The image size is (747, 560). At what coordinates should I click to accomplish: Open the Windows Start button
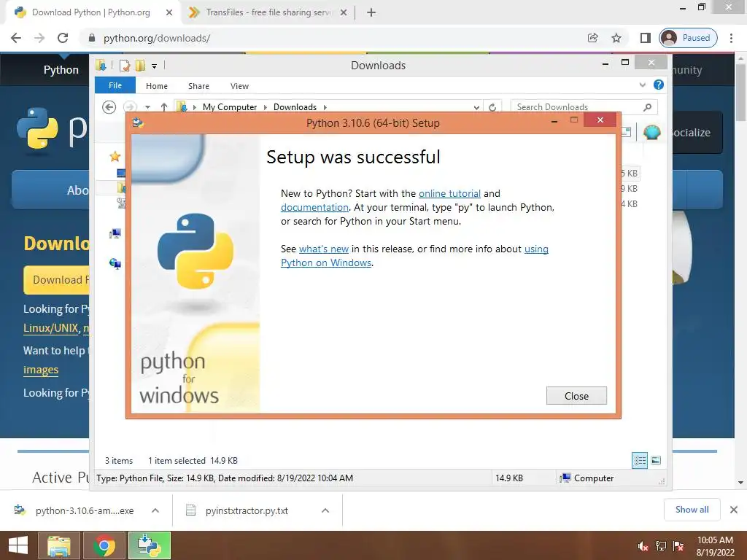pyautogui.click(x=18, y=545)
